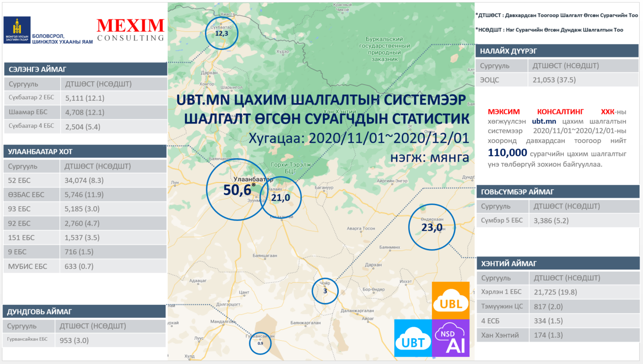This screenshot has width=643, height=364.
Task: Click the Горхи-Тэрэлж БЦГ map label
Action: point(291,168)
